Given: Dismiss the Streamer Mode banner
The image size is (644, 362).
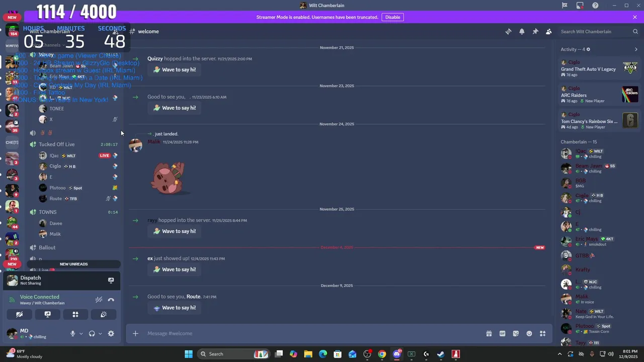Looking at the screenshot, I should (x=635, y=17).
